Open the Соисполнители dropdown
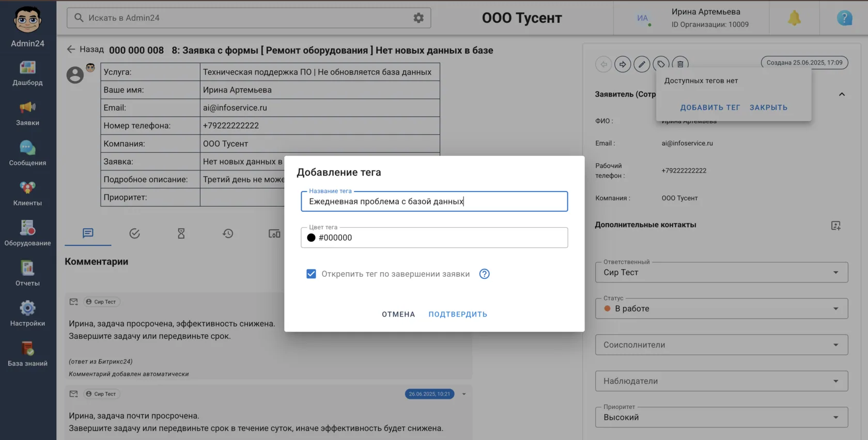 (721, 344)
